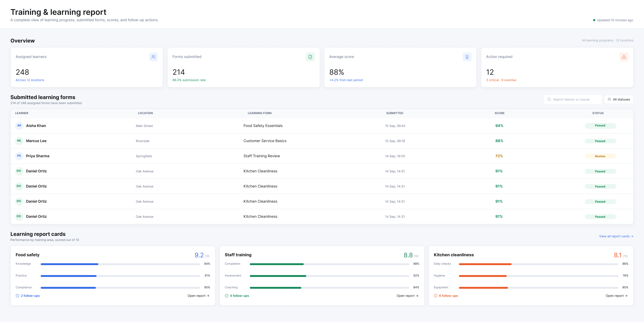Select the Marcus Lee learner name
Image resolution: width=644 pixels, height=322 pixels.
tap(36, 141)
